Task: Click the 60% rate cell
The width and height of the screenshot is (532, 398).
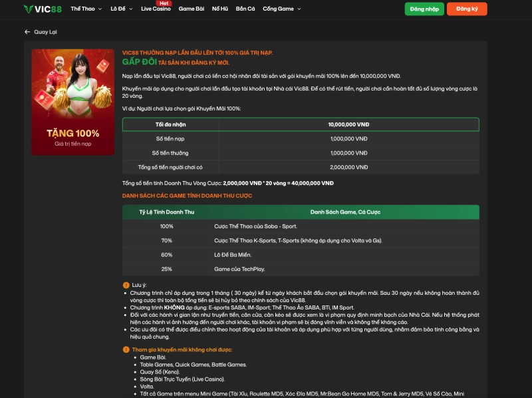Action: (x=167, y=255)
